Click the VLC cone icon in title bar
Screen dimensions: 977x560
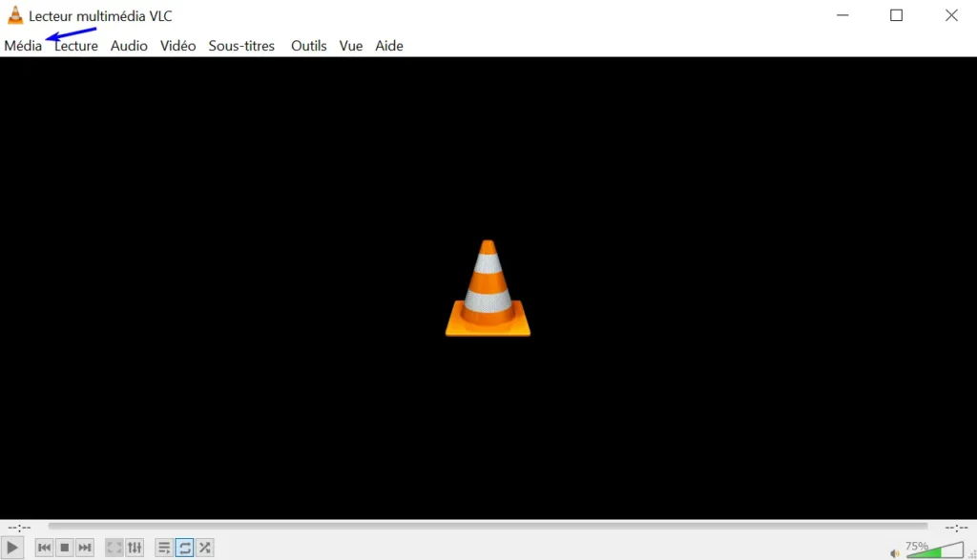point(15,15)
